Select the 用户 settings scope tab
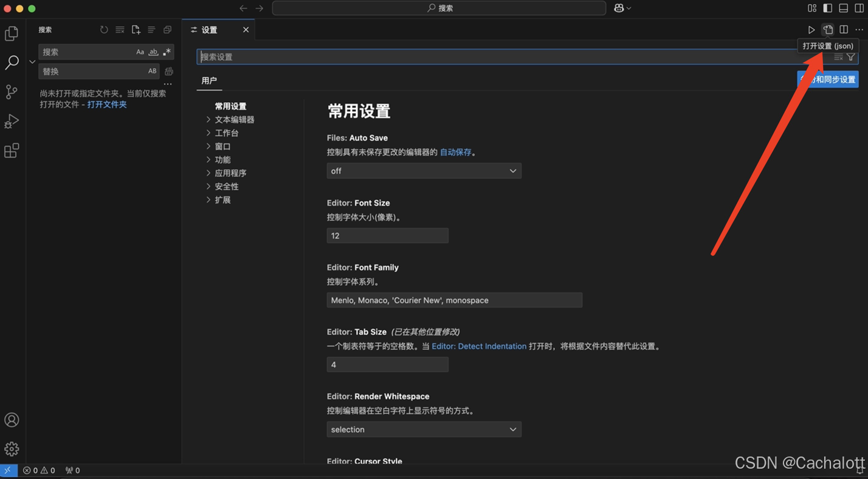This screenshot has height=479, width=868. coord(209,80)
